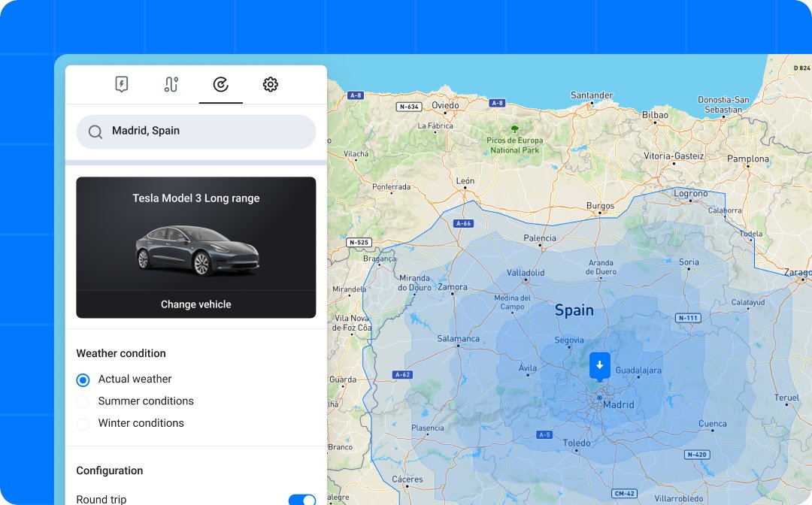Screen dimensions: 812x505
Task: Click the blue location pin over Madrid
Action: [x=600, y=366]
